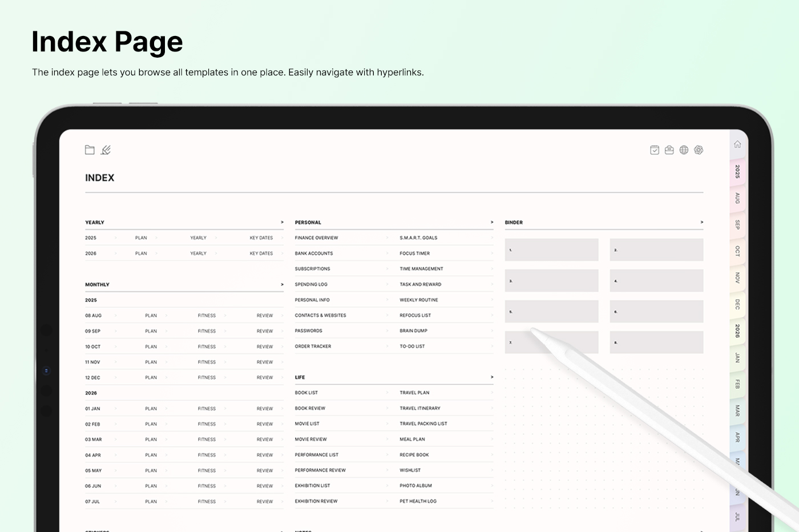799x532 pixels.
Task: Switch to the 2025 side tab
Action: pyautogui.click(x=737, y=172)
